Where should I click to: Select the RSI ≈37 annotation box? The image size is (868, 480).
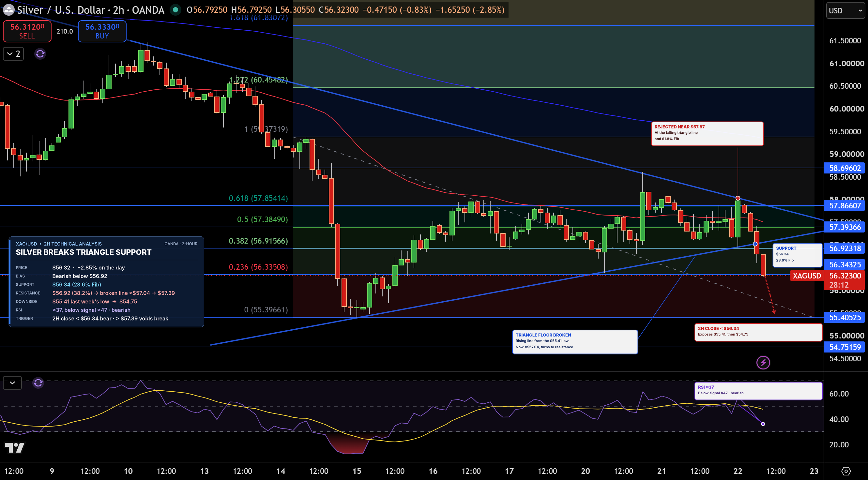pyautogui.click(x=758, y=391)
